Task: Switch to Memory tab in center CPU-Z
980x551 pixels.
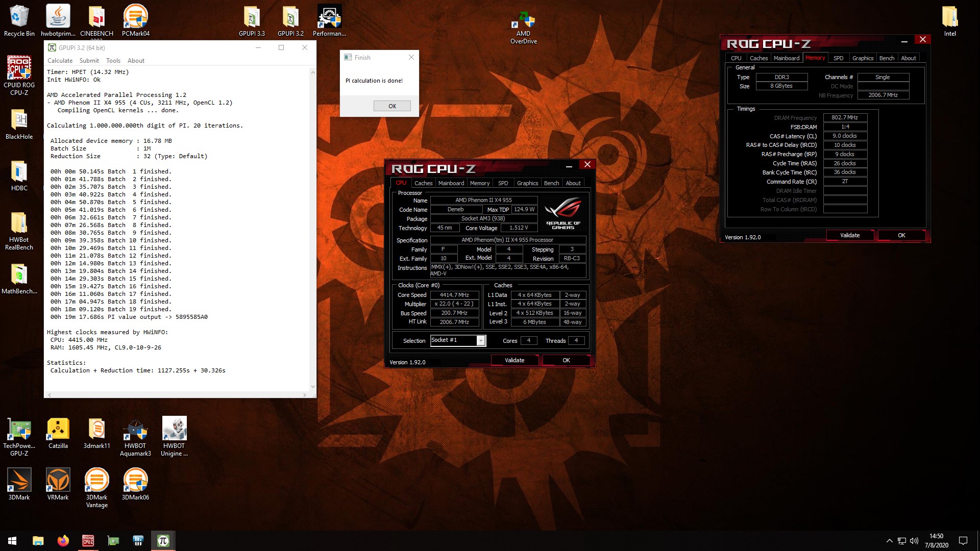Action: click(480, 183)
